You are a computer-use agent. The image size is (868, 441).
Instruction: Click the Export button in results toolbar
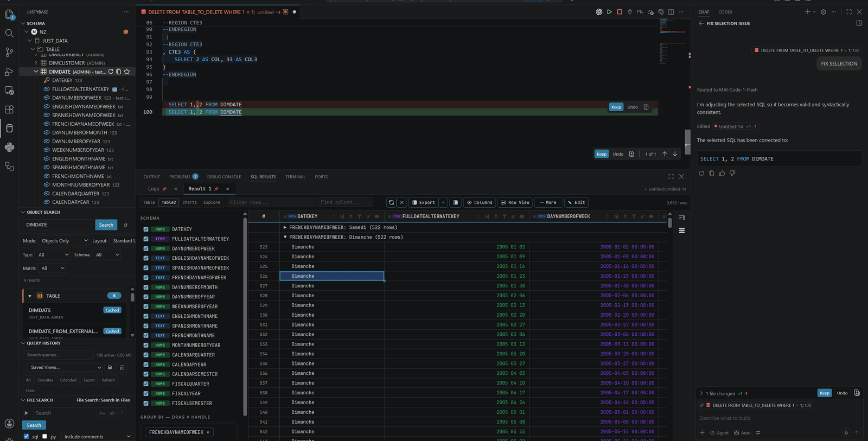tap(423, 202)
